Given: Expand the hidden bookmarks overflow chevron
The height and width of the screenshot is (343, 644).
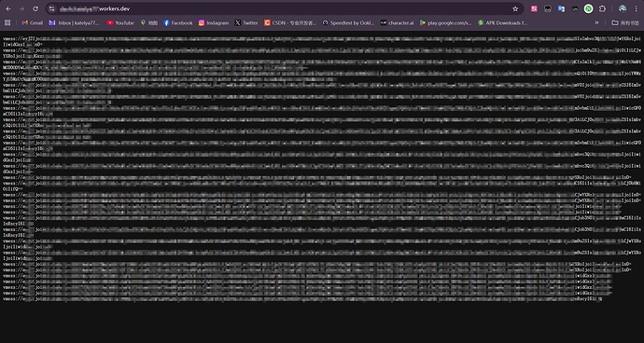Looking at the screenshot, I should (596, 23).
